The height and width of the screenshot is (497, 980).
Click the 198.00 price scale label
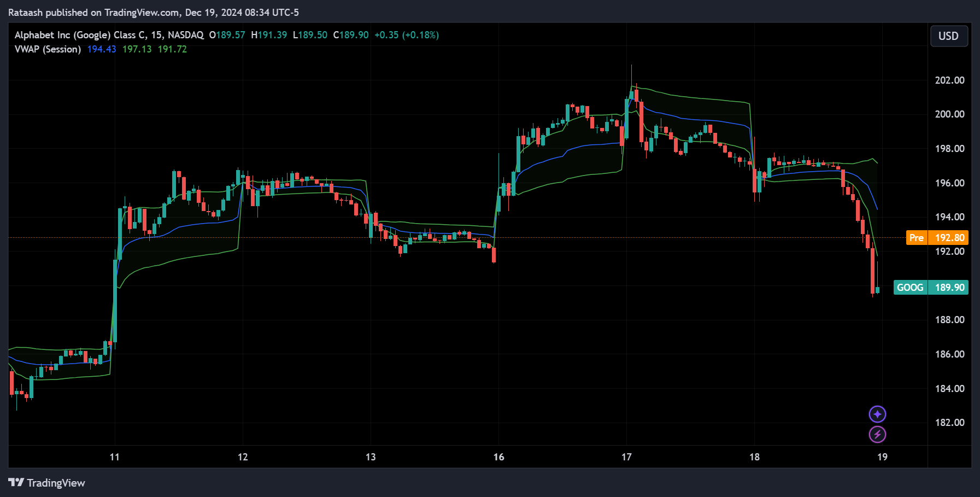point(949,149)
